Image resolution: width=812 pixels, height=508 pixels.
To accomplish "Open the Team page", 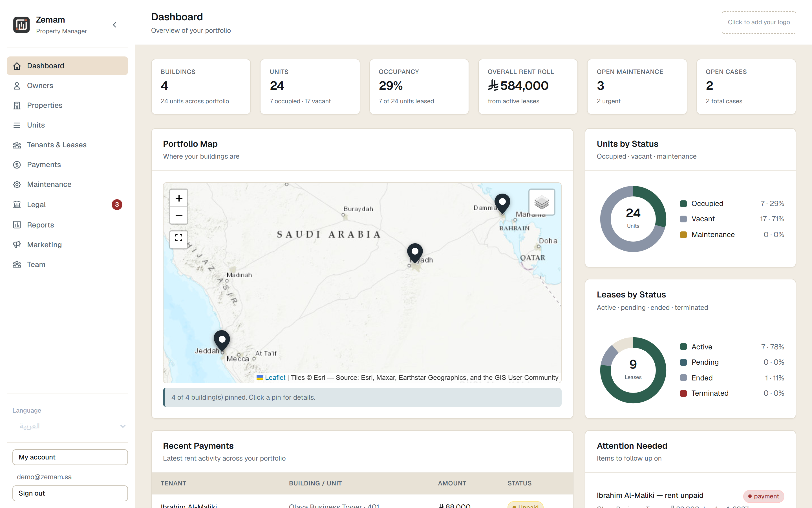I will point(67,264).
